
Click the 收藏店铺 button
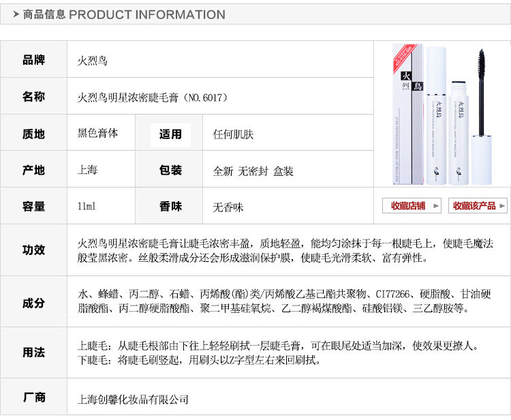tap(408, 206)
